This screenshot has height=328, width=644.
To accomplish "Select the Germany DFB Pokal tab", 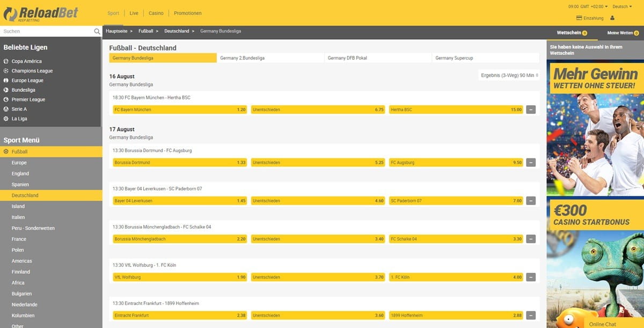I will (x=378, y=58).
